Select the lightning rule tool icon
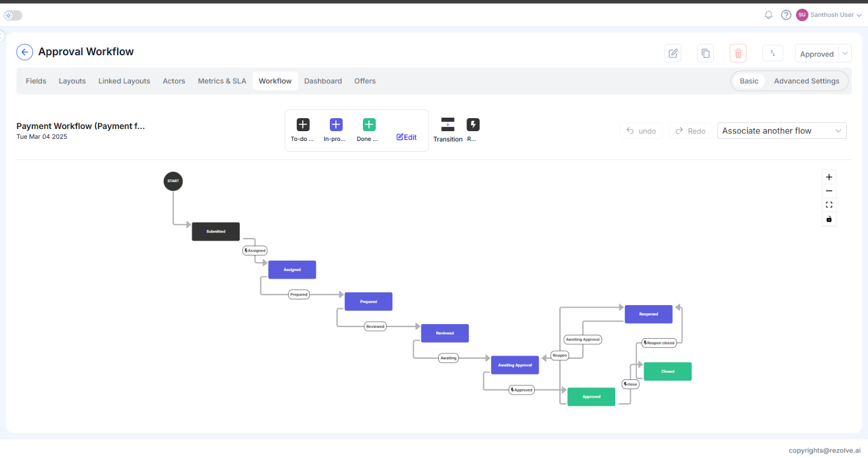The height and width of the screenshot is (458, 868). pyautogui.click(x=473, y=125)
